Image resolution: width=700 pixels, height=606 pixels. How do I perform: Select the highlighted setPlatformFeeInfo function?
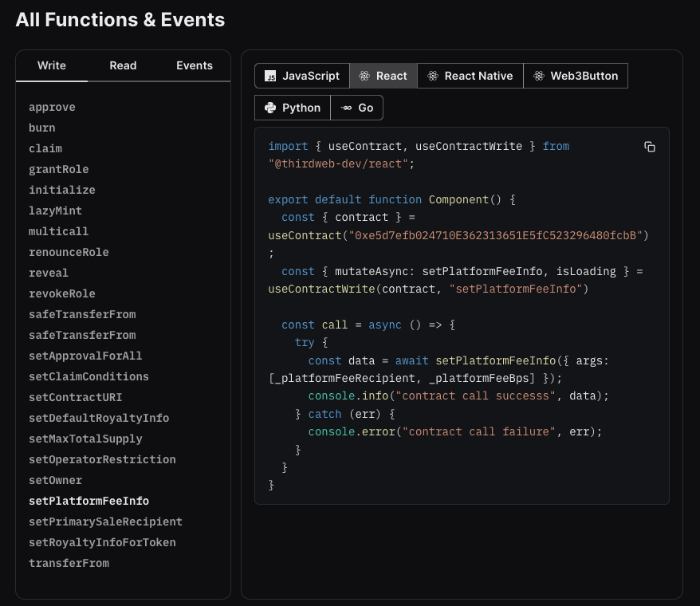pyautogui.click(x=88, y=501)
